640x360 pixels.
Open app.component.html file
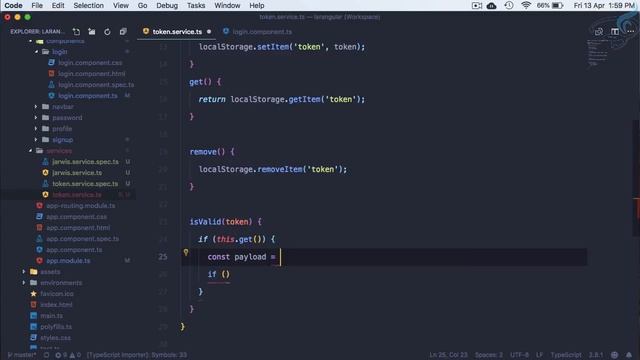click(78, 228)
